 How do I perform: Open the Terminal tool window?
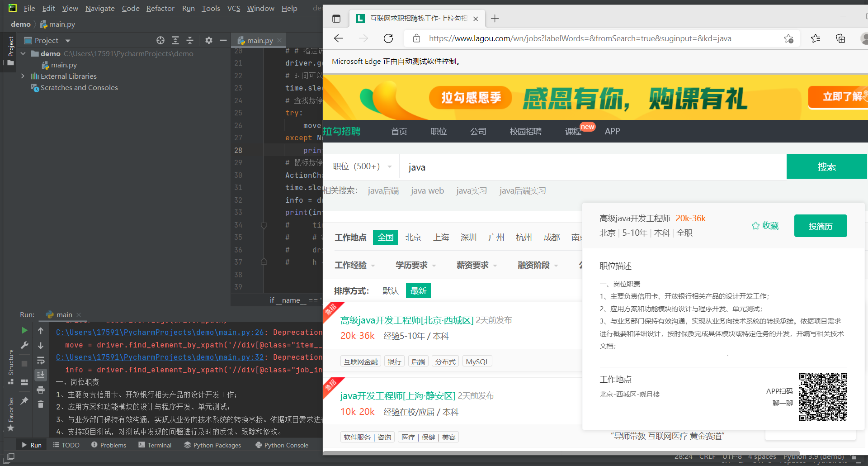coord(155,445)
